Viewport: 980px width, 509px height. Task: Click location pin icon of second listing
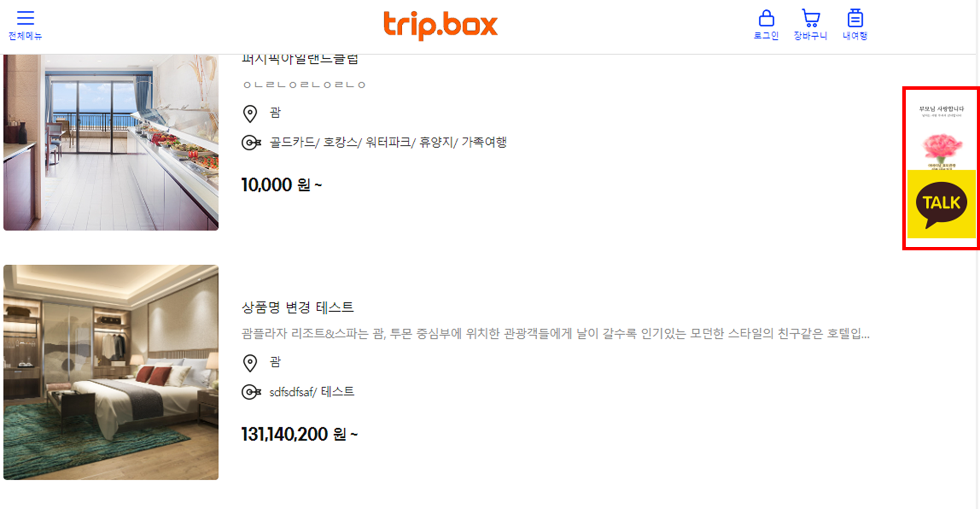tap(250, 362)
